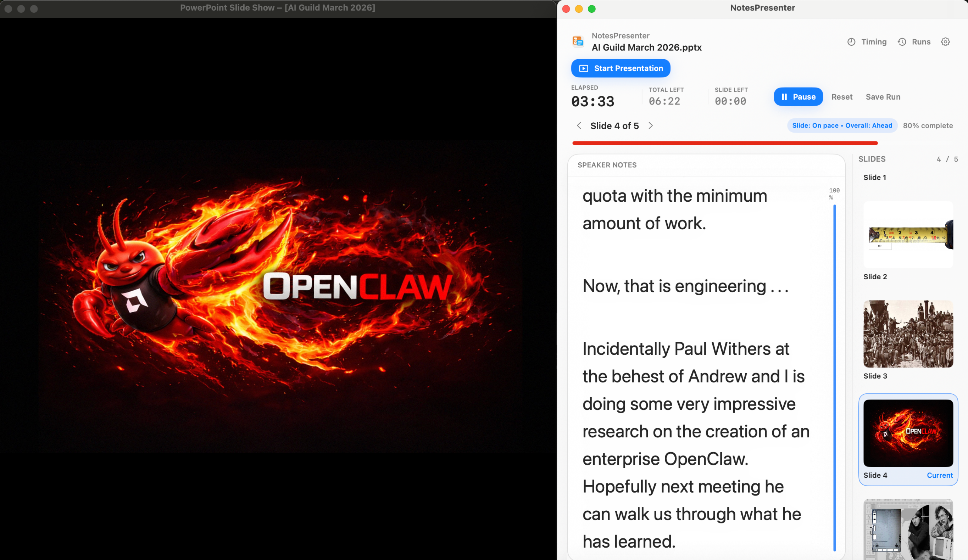The image size is (968, 560).
Task: Click the Runs history clock icon
Action: [902, 42]
